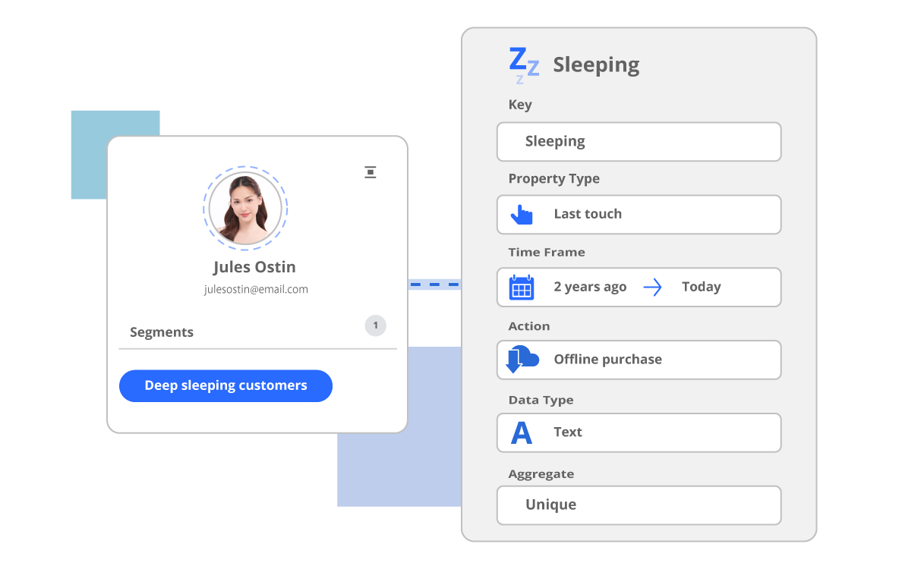The image size is (924, 569).
Task: Click the collapse icon on profile card
Action: (371, 172)
